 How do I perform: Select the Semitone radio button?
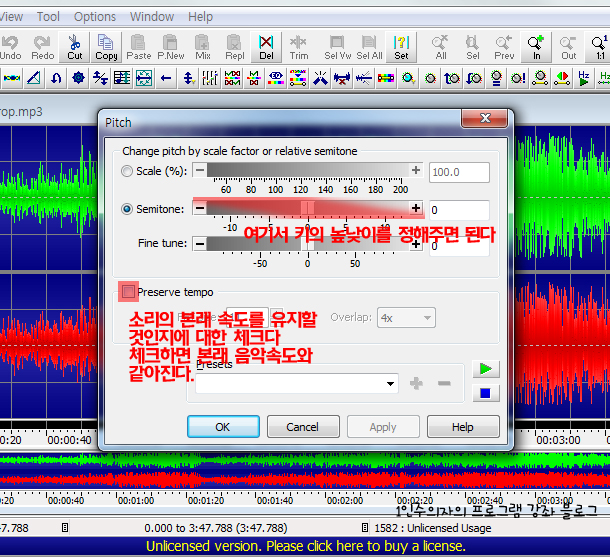pos(126,209)
